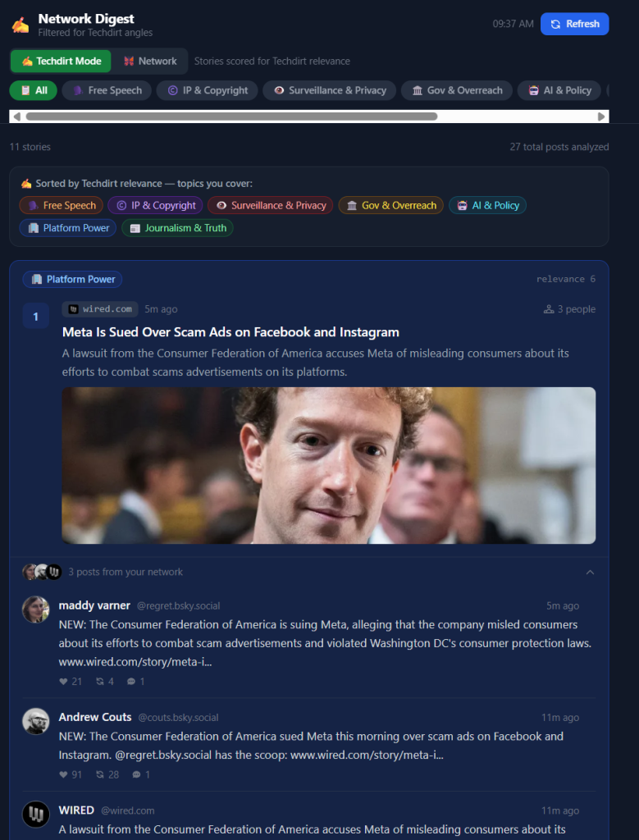Click maddy varner's profile avatar
Screen dimensions: 639x840
(x=36, y=609)
